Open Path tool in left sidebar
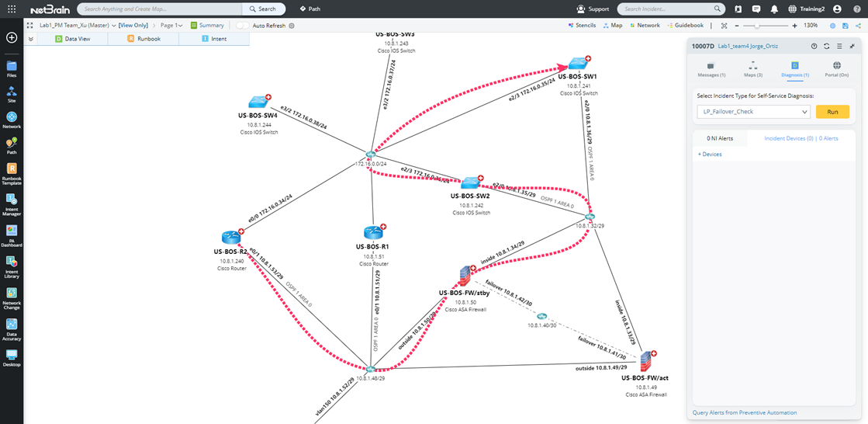The height and width of the screenshot is (424, 868). click(x=12, y=145)
